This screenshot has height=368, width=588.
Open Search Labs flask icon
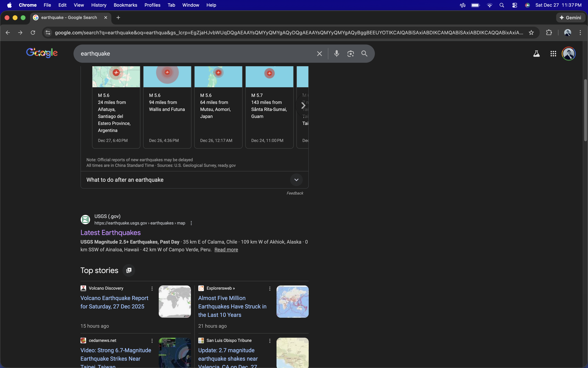tap(537, 54)
